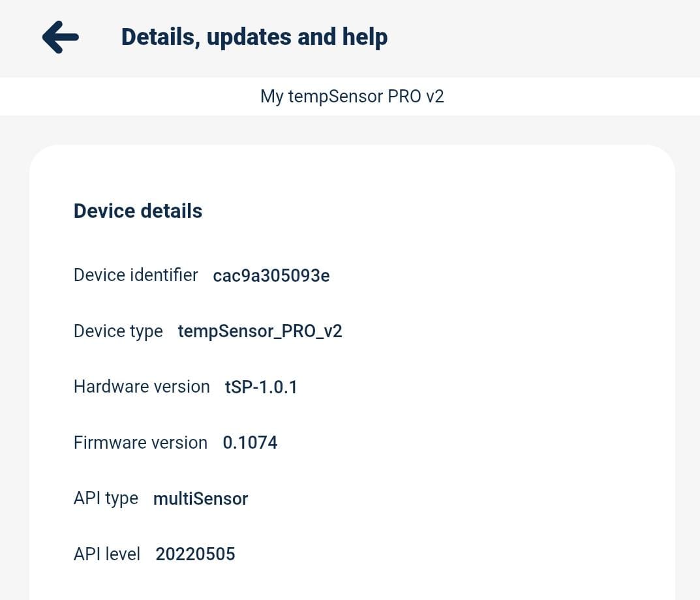The width and height of the screenshot is (700, 600).
Task: Select hardware version value tSP-1.0.1
Action: 261,387
